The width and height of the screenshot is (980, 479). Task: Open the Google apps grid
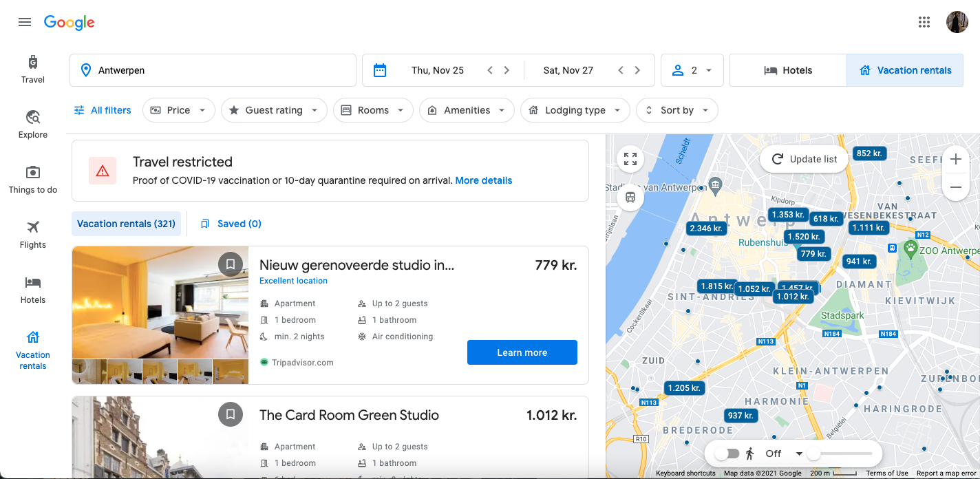(924, 22)
